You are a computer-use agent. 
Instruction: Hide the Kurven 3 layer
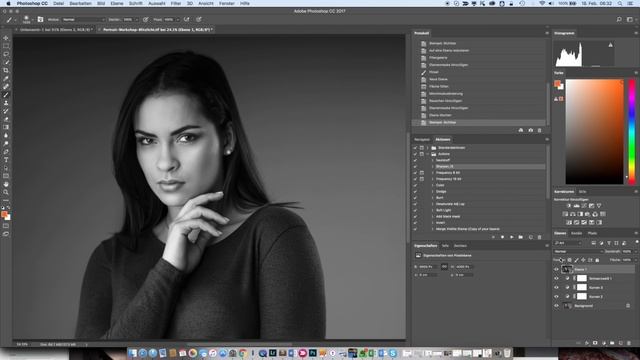pos(556,287)
